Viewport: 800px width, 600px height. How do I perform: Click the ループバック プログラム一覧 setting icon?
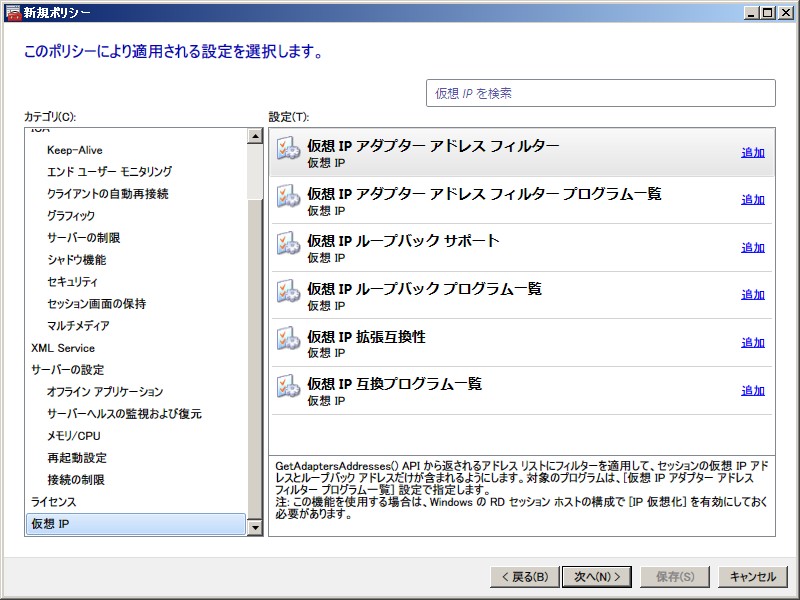pyautogui.click(x=288, y=294)
